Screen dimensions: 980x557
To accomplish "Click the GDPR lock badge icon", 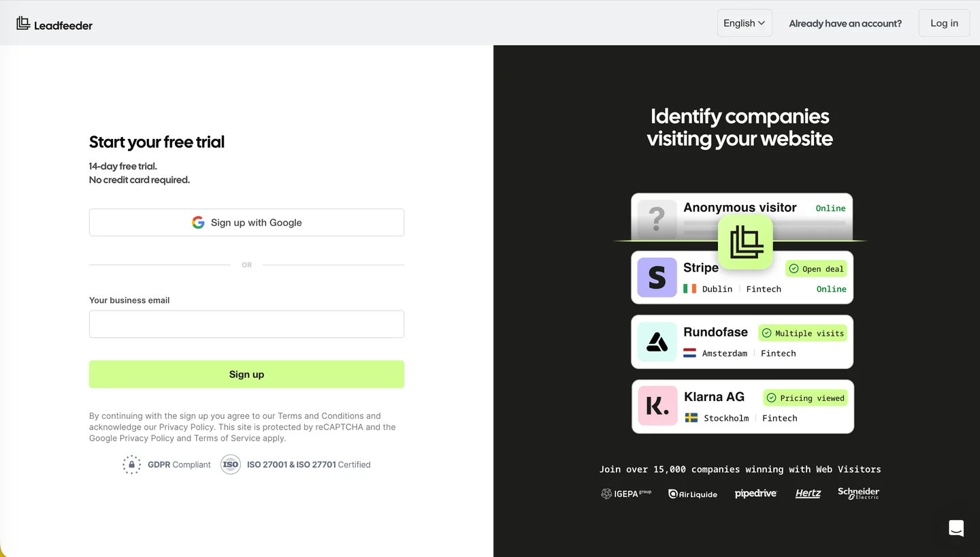I will (131, 464).
